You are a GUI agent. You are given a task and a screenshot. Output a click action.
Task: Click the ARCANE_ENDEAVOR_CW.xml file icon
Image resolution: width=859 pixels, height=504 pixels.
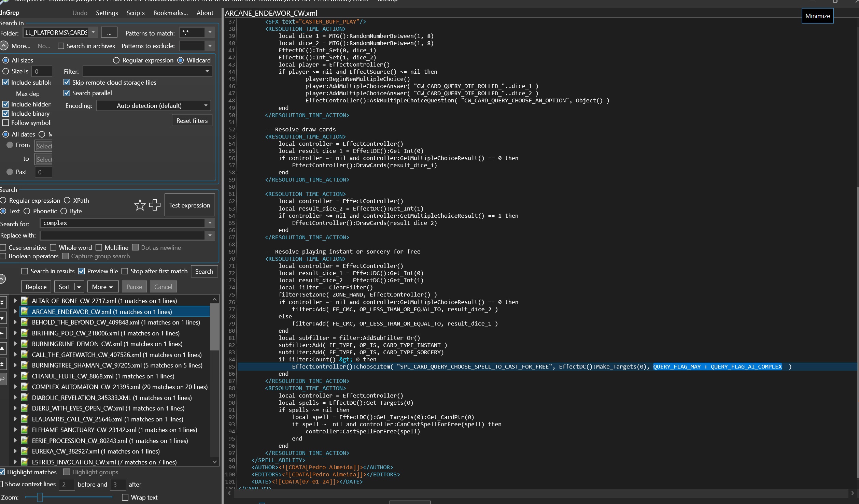pos(25,312)
